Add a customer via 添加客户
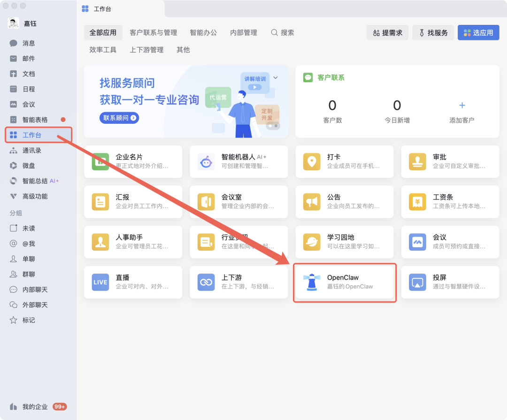This screenshot has height=420, width=507. (x=462, y=111)
